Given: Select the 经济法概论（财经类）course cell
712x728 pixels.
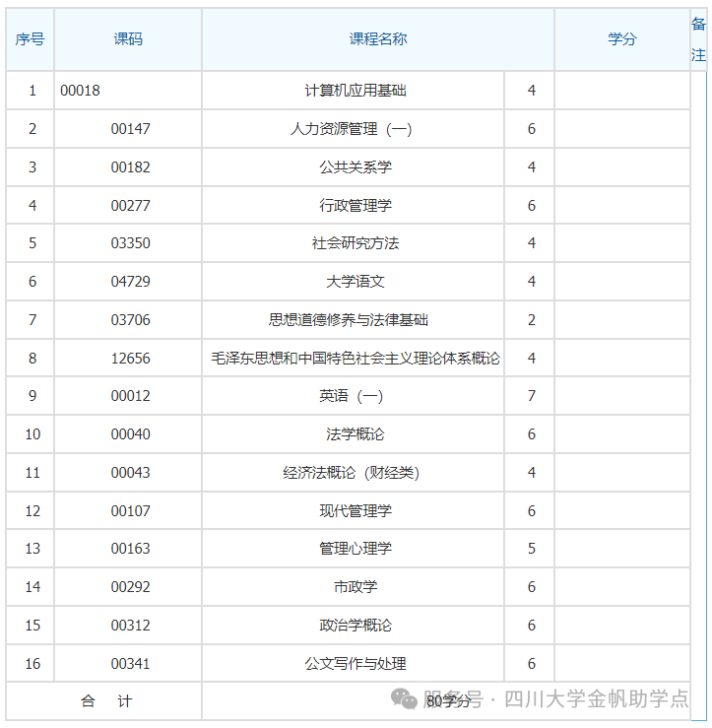Looking at the screenshot, I should click(352, 473).
